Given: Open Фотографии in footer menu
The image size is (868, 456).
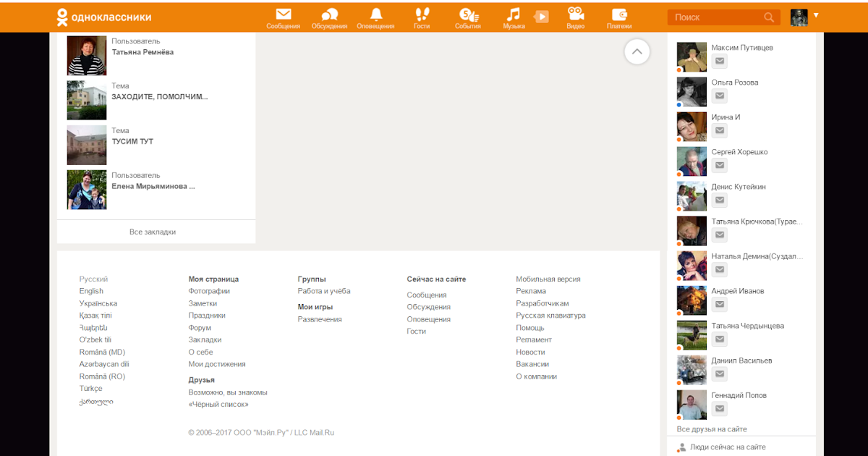Looking at the screenshot, I should [x=209, y=291].
